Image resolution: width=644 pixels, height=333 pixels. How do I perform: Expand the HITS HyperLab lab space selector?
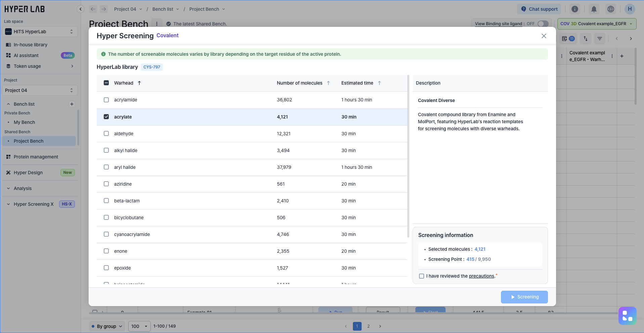40,32
